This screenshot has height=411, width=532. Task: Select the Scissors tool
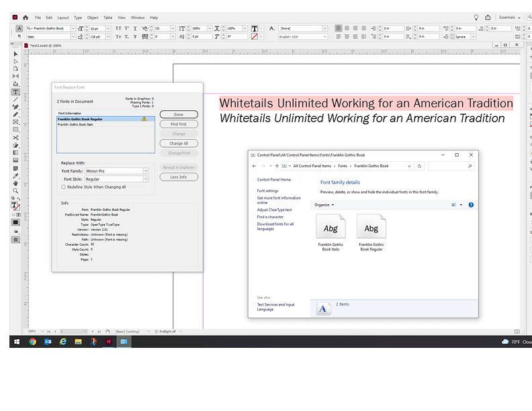15,138
